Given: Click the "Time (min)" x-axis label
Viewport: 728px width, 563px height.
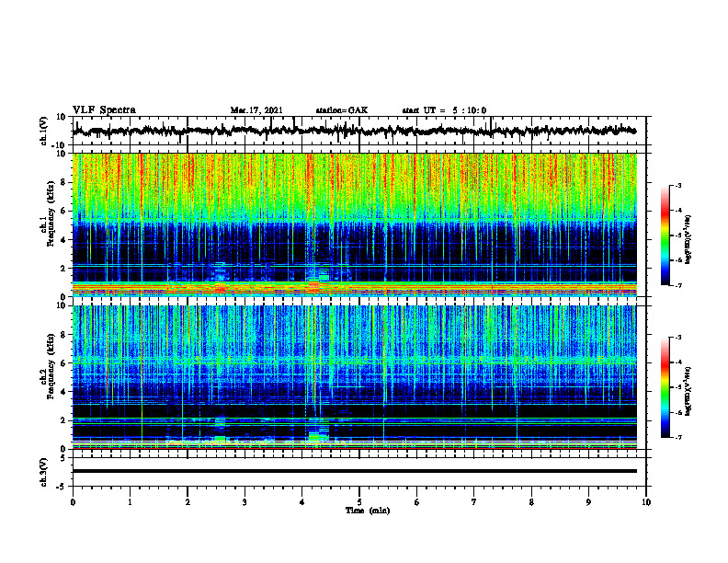Looking at the screenshot, I should tap(368, 511).
